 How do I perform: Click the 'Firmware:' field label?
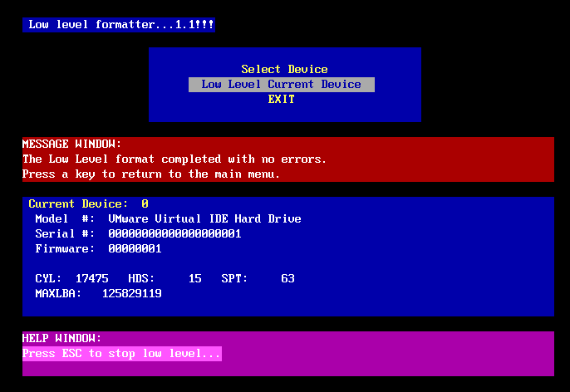tap(65, 248)
